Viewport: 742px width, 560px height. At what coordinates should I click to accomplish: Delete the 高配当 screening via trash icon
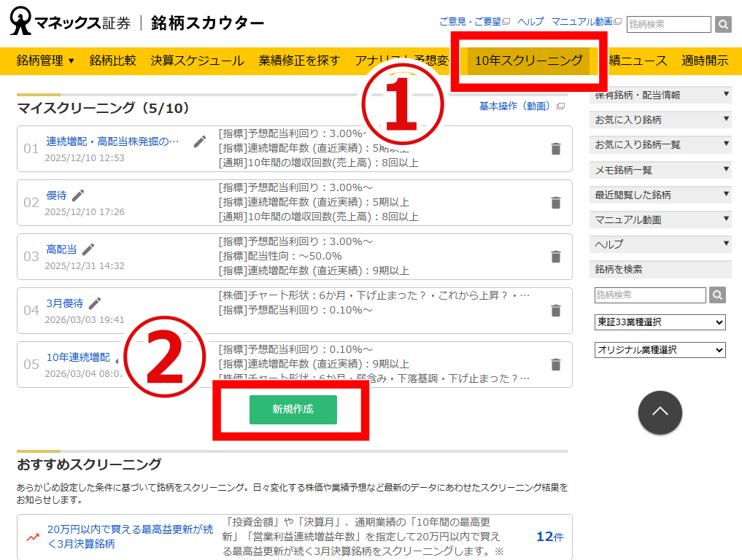pos(556,257)
